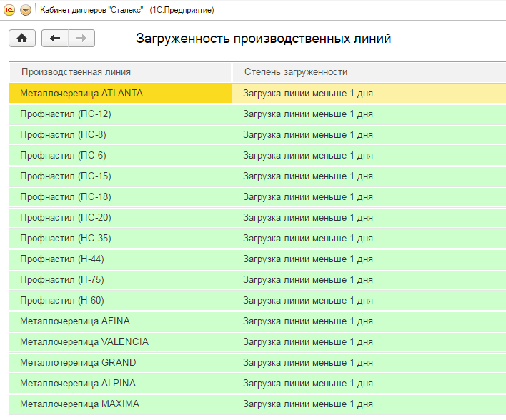
Task: Go back with the left arrow
Action: coord(55,39)
